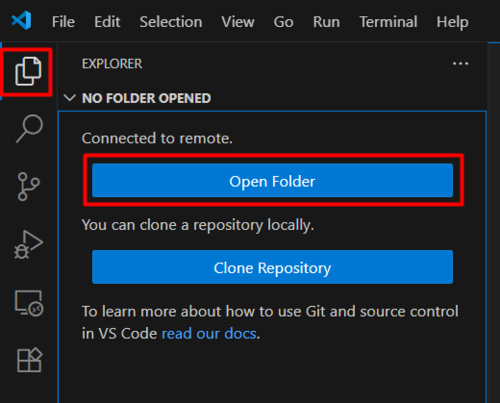Open the Remote Explorer view icon
The width and height of the screenshot is (500, 403).
(x=29, y=303)
